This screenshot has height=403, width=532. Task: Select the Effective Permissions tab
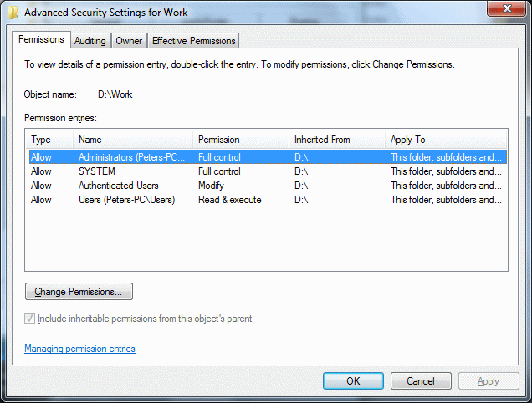pyautogui.click(x=194, y=40)
